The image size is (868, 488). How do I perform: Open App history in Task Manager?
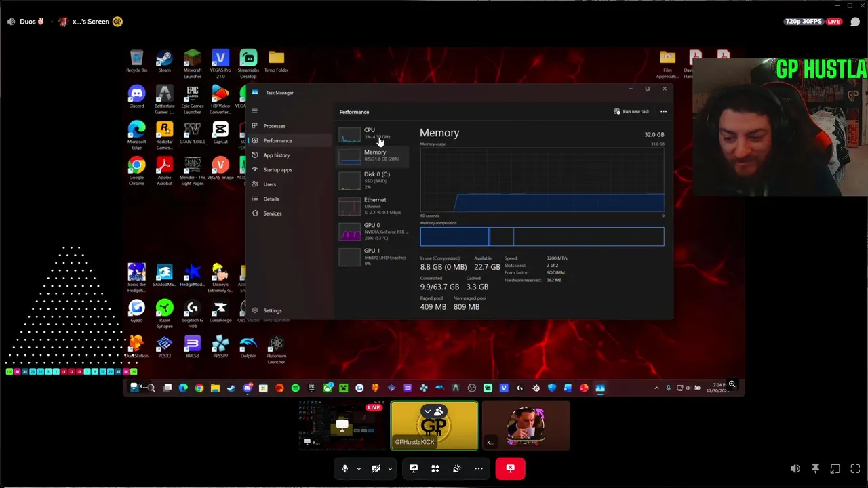pyautogui.click(x=276, y=155)
